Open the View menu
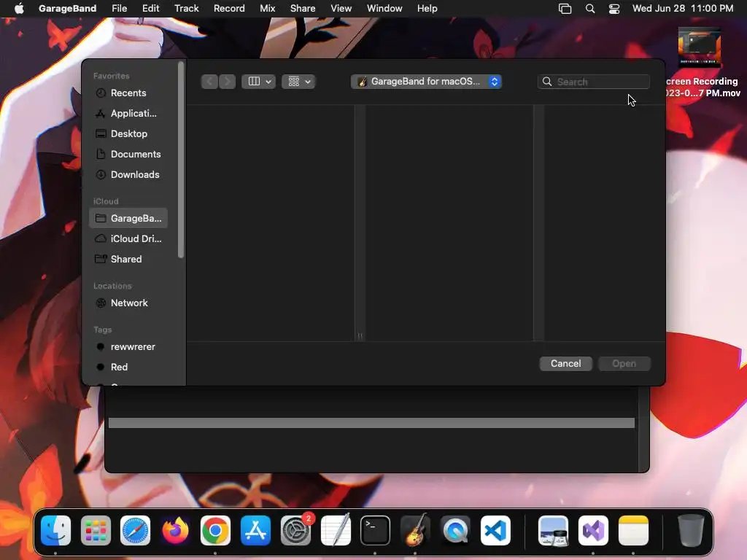The width and height of the screenshot is (747, 560). tap(341, 9)
